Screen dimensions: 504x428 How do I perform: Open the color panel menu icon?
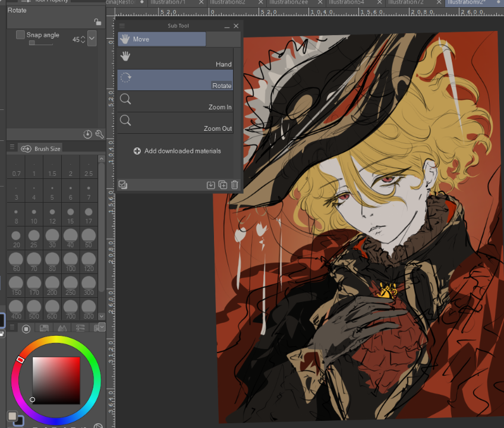point(12,327)
